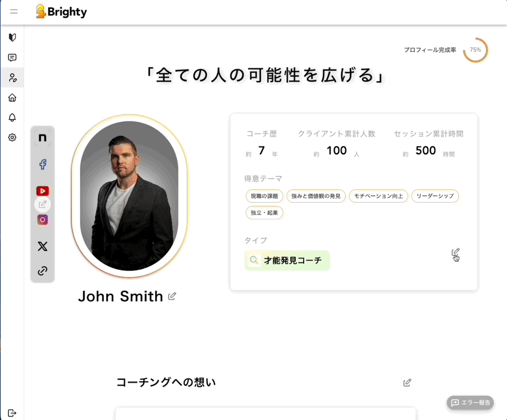Select the profile edit sidebar icon
The height and width of the screenshot is (420, 507).
tap(12, 78)
